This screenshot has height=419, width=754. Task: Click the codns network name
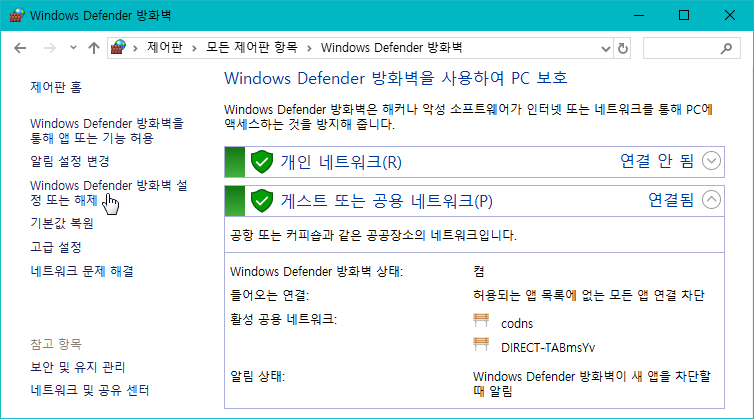pyautogui.click(x=517, y=324)
